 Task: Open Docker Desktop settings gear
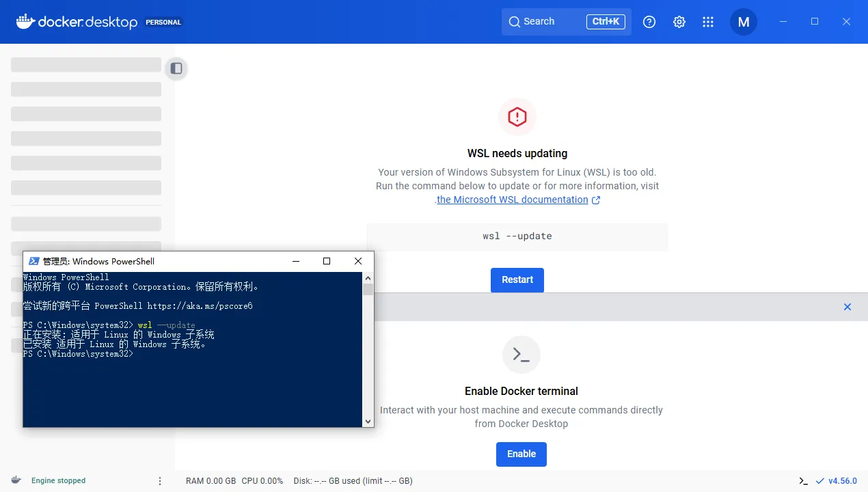[679, 21]
